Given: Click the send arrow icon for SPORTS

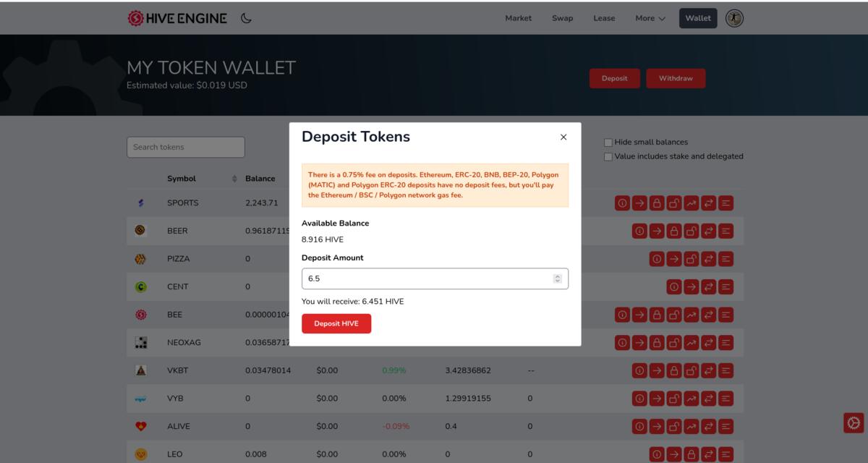Looking at the screenshot, I should 639,203.
